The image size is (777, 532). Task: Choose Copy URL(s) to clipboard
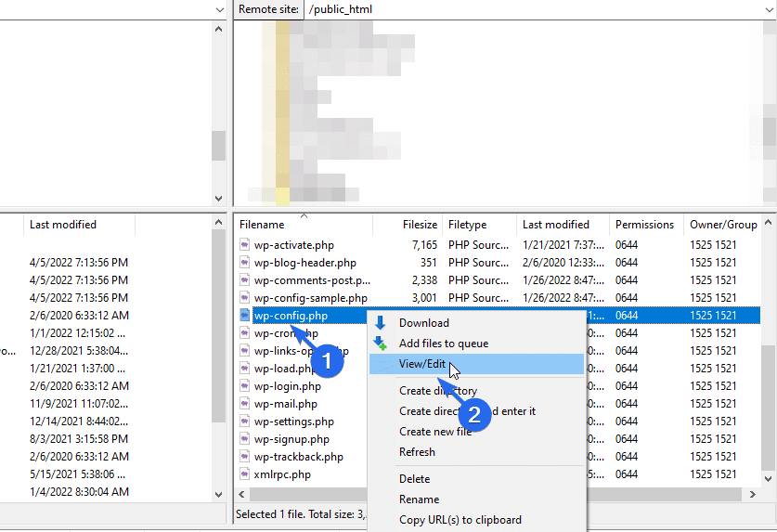click(460, 520)
